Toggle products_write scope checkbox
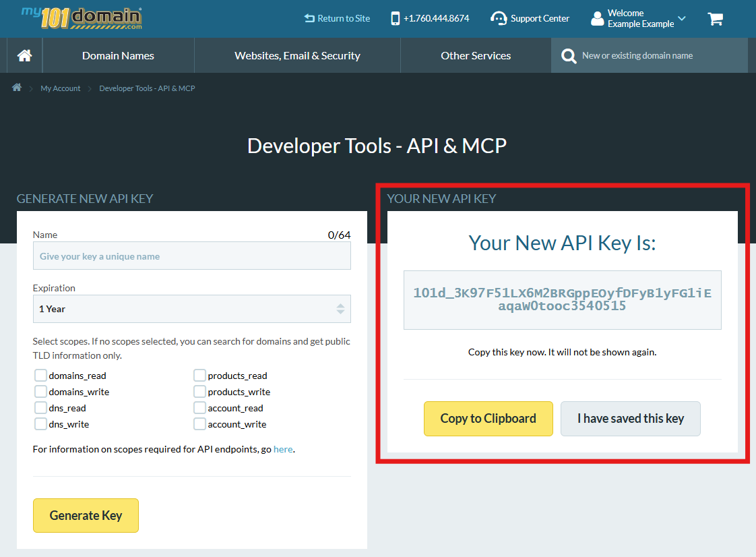The height and width of the screenshot is (557, 756). pos(199,391)
